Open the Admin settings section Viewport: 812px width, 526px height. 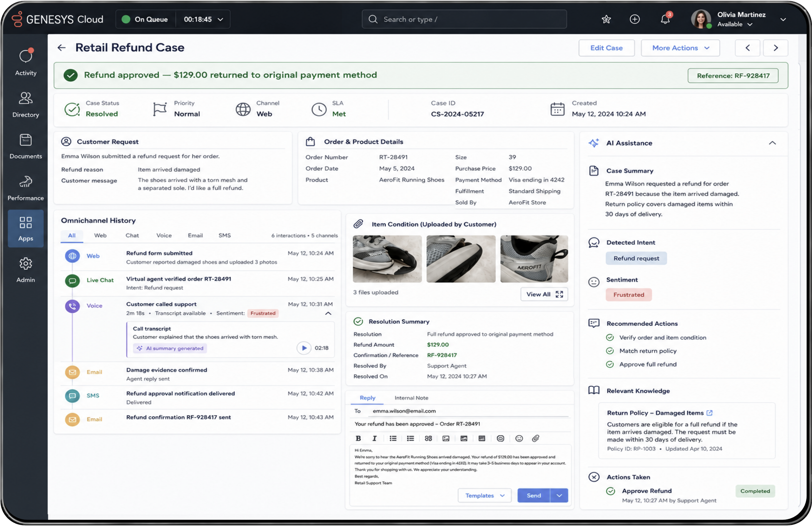(26, 270)
